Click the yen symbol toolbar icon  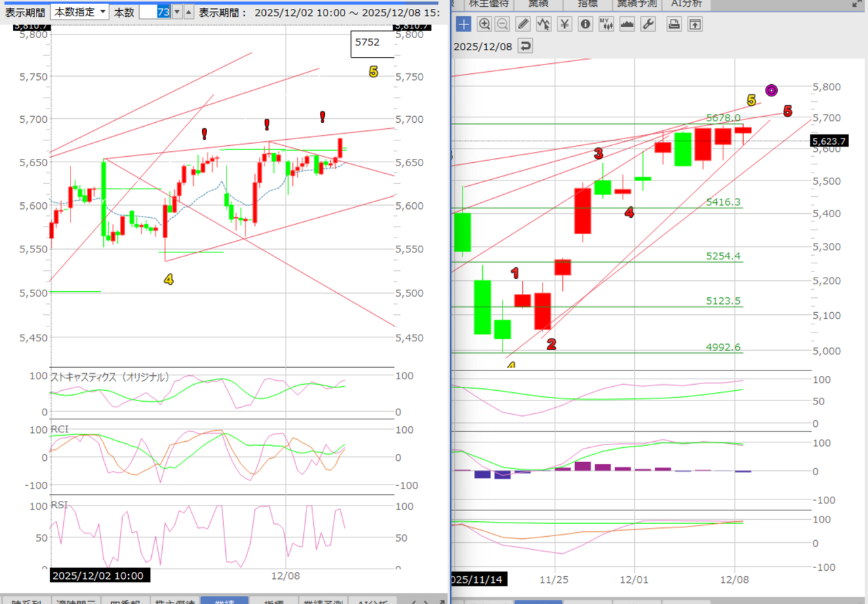click(564, 24)
